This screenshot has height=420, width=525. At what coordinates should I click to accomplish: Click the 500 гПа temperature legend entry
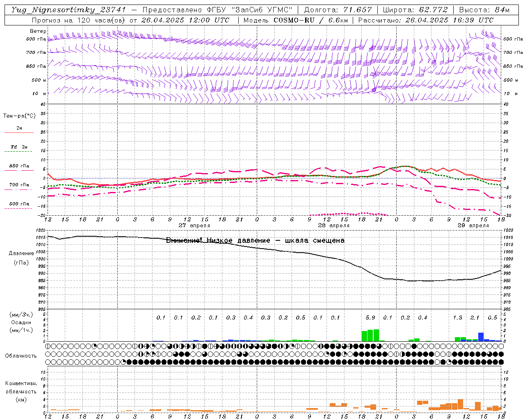(19, 204)
